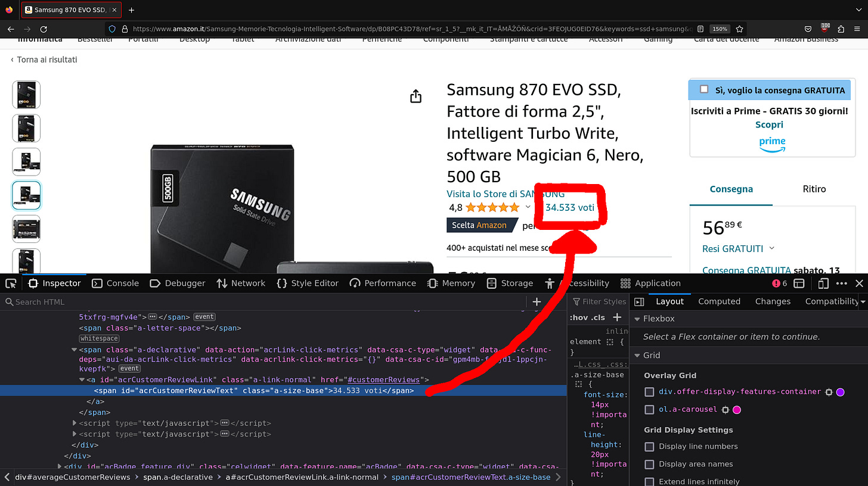Select the fourth product thumbnail
Viewport: 868px width, 486px height.
click(26, 195)
